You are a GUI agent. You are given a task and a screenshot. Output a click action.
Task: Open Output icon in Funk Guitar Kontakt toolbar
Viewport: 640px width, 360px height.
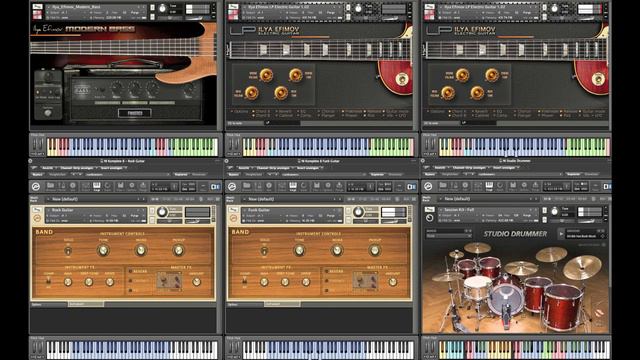tap(282, 186)
